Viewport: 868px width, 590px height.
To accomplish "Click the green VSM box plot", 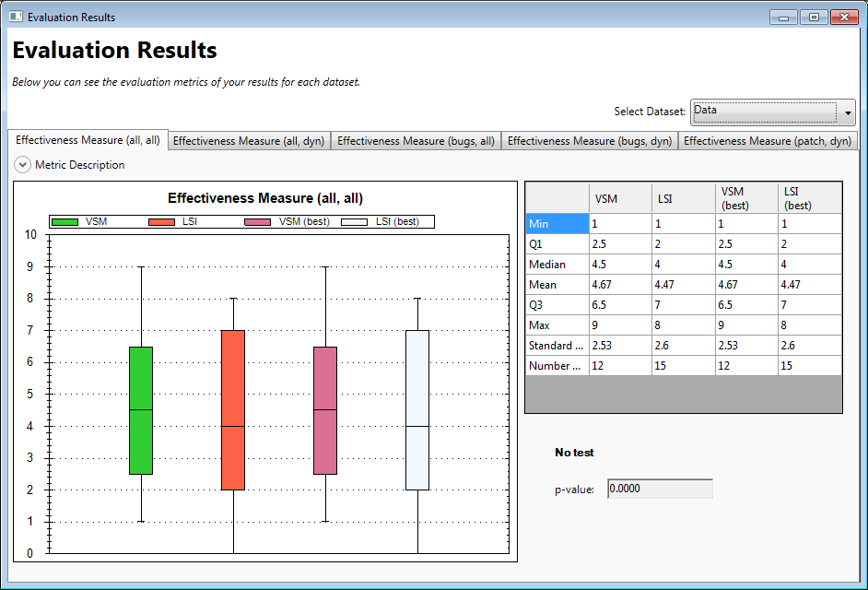I will tap(141, 410).
